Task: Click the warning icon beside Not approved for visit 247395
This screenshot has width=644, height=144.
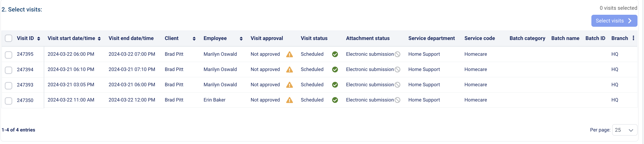Action: tap(290, 54)
